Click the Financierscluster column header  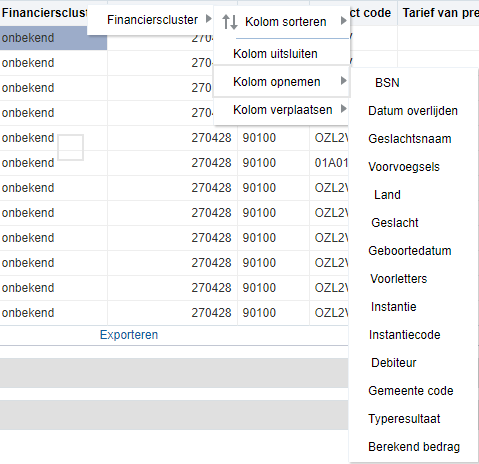coord(44,13)
